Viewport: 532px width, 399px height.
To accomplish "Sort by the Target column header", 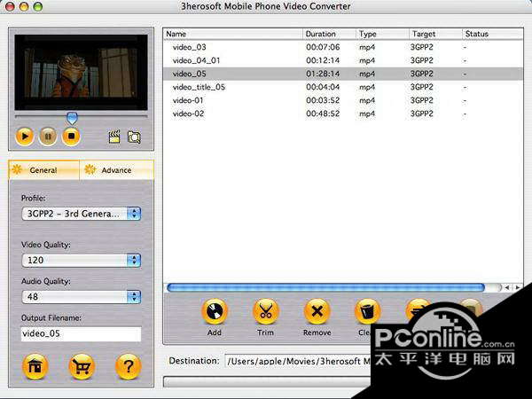I will pyautogui.click(x=435, y=34).
